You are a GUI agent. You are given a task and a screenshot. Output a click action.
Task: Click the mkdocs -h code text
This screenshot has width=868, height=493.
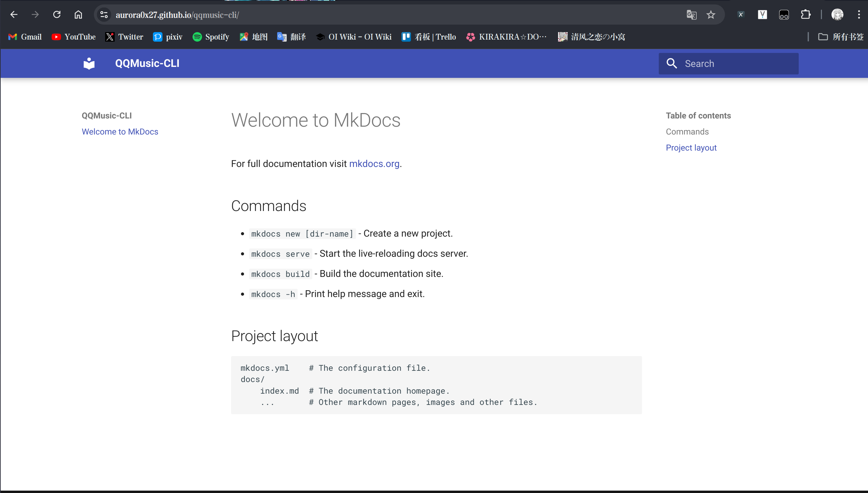(x=273, y=294)
